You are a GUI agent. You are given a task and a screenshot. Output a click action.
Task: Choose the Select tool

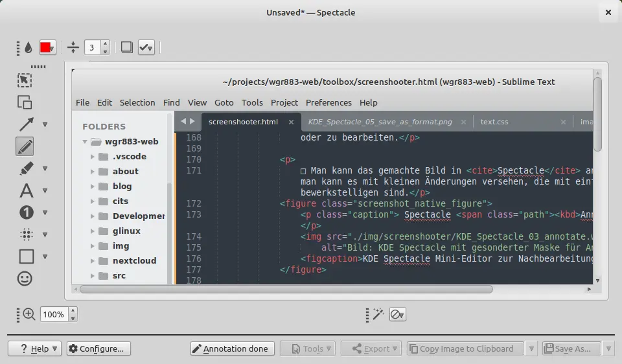coord(25,80)
